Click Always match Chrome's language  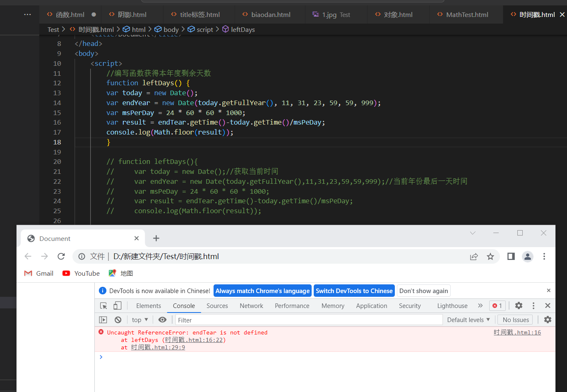[262, 291]
